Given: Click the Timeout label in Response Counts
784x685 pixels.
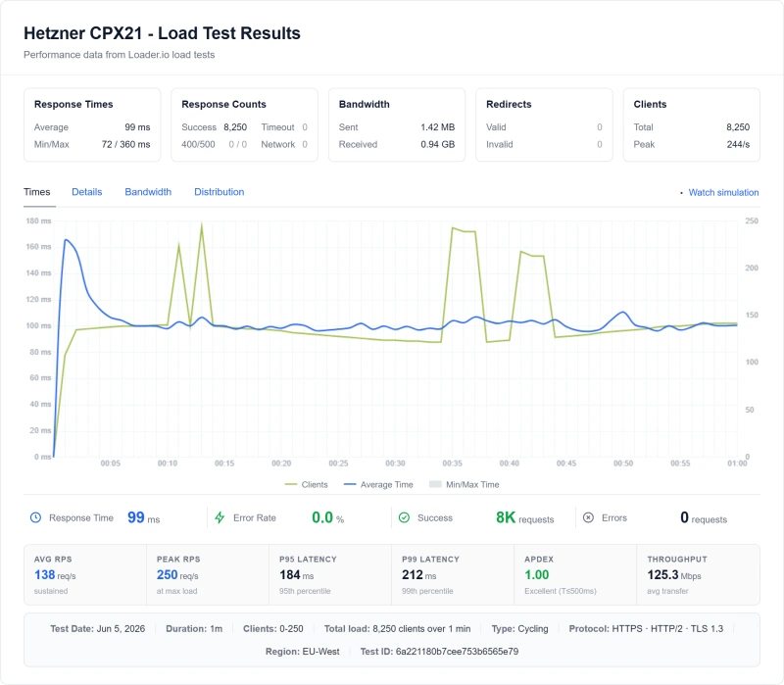Looking at the screenshot, I should click(277, 127).
